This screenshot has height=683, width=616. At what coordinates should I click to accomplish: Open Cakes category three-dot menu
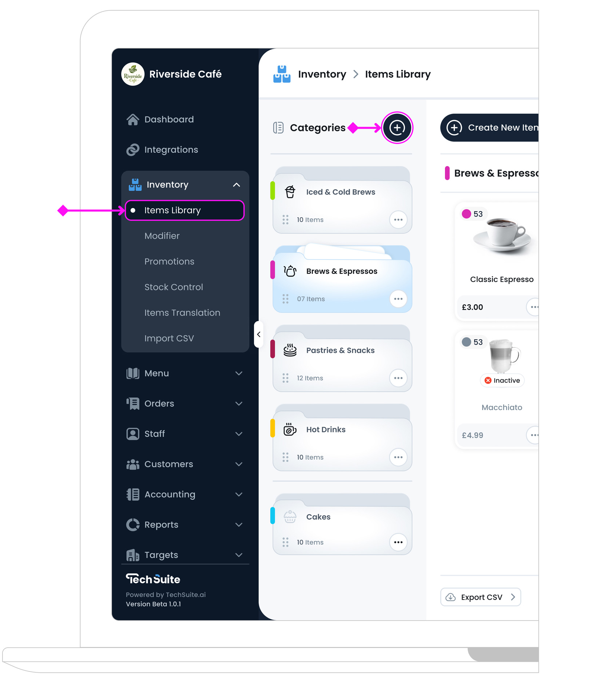click(x=398, y=542)
